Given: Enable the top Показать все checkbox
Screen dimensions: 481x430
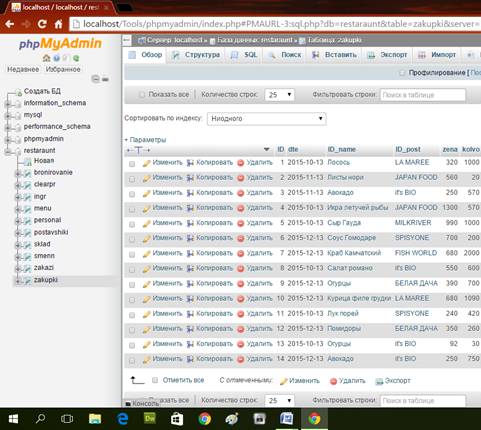Looking at the screenshot, I should [142, 95].
